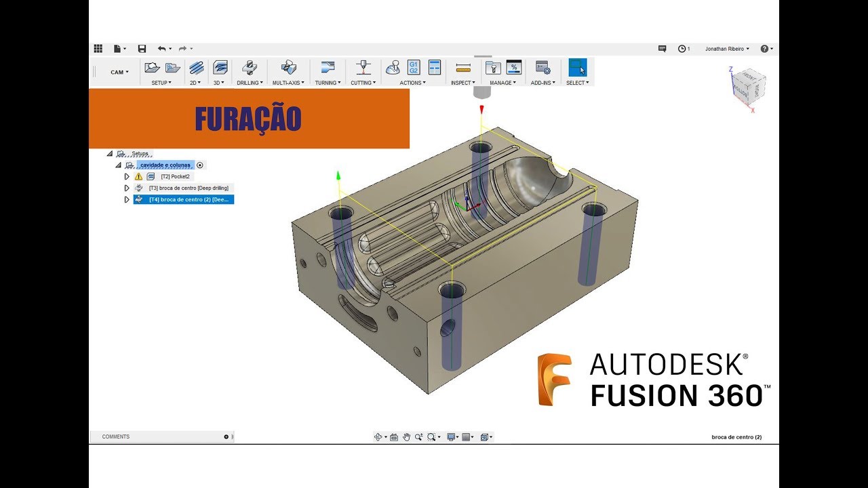This screenshot has height=488, width=868.
Task: Create a new setup from the toolbar
Action: 152,67
